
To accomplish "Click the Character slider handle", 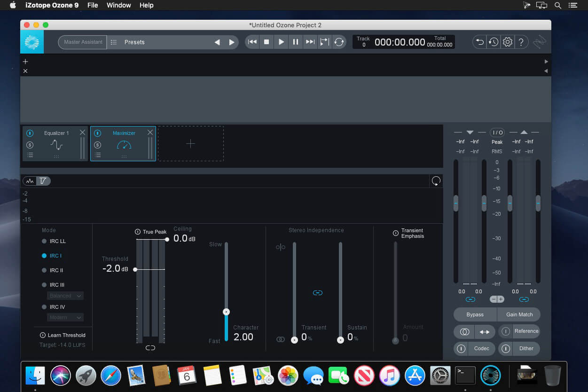I will coord(226,312).
